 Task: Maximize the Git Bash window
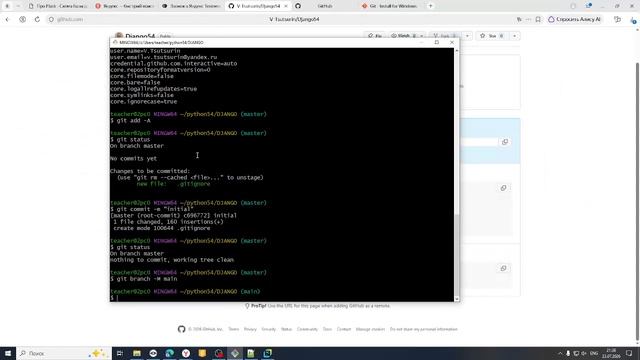click(x=436, y=42)
